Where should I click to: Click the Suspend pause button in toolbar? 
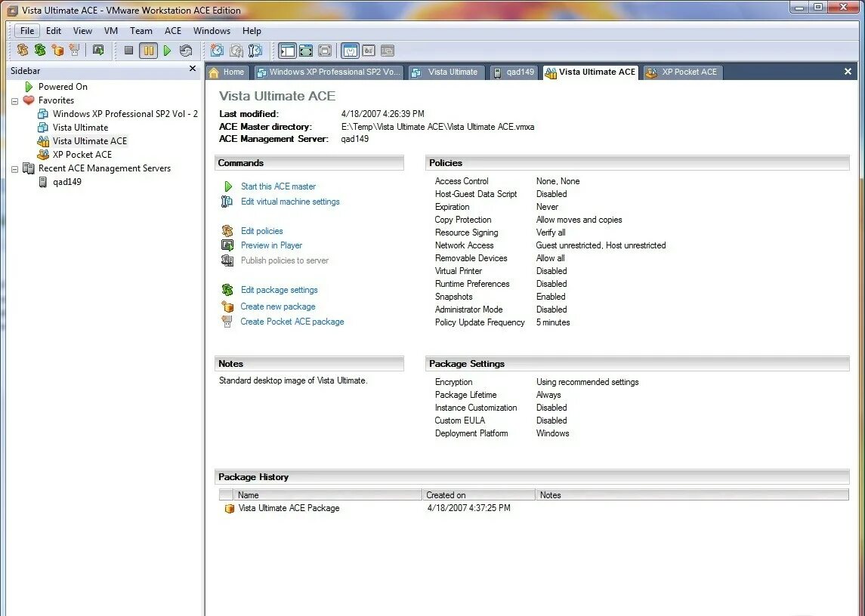pyautogui.click(x=148, y=51)
